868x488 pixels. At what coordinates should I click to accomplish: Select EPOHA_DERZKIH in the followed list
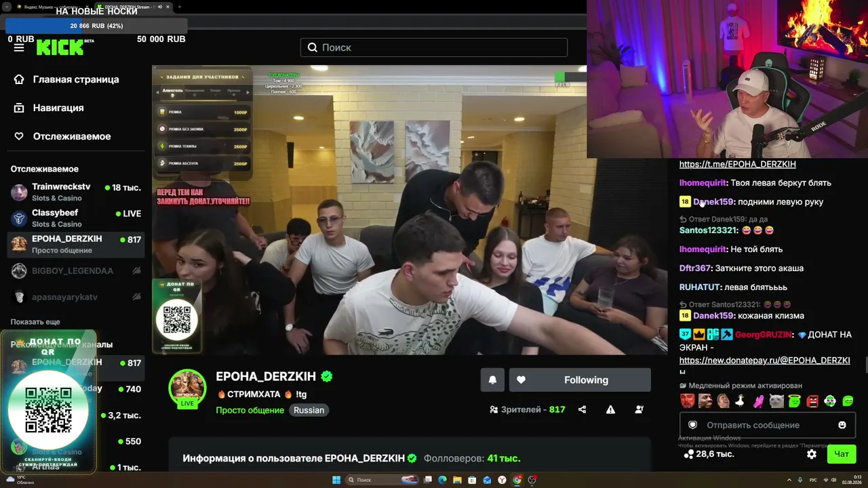[x=76, y=244]
